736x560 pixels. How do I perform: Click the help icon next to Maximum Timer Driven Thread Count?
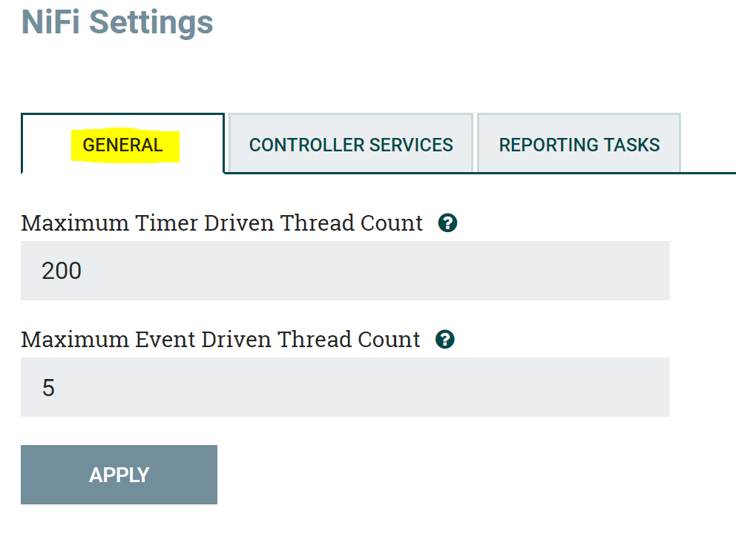(x=447, y=223)
